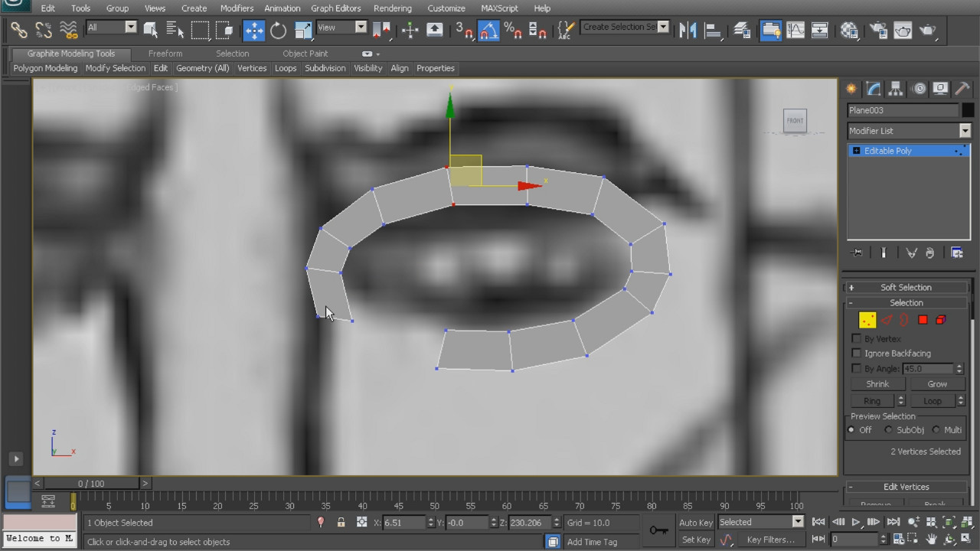
Task: Click Use Pivot Point Center icon
Action: [x=381, y=30]
